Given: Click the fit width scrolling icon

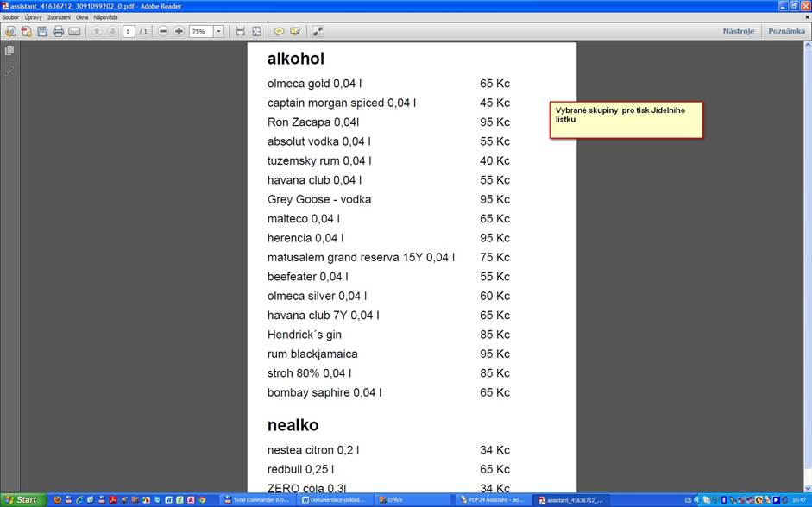Looking at the screenshot, I should tap(240, 32).
